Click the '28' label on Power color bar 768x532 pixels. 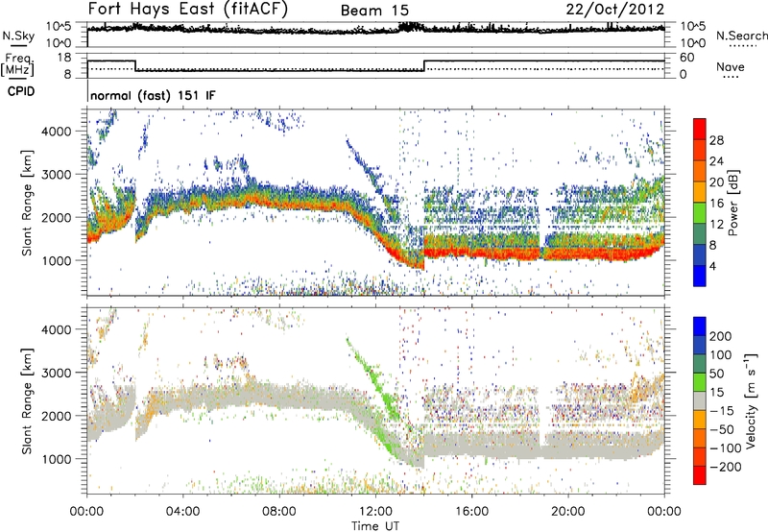click(x=716, y=140)
